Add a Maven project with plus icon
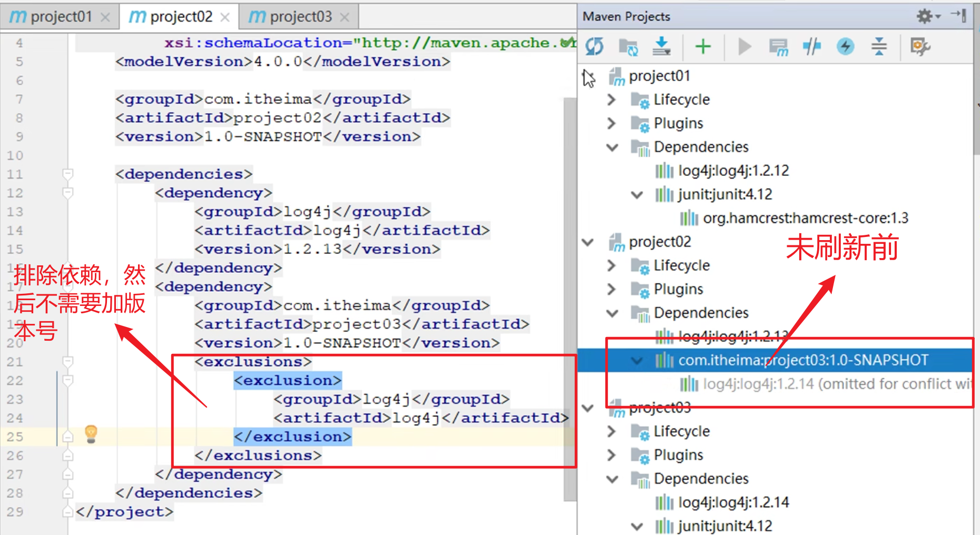 703,47
